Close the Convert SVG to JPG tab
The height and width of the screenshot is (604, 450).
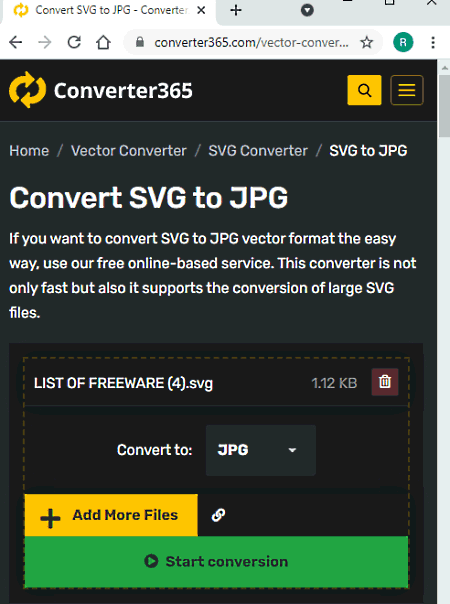[201, 10]
